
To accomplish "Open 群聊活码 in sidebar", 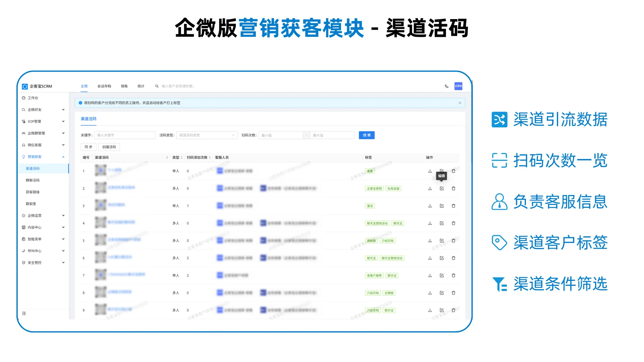I will [43, 180].
